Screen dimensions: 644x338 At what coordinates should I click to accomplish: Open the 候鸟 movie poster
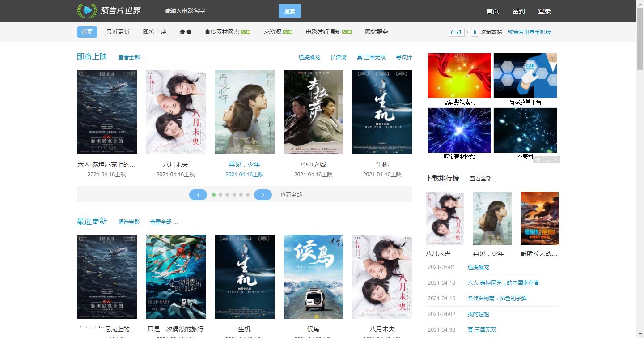(314, 277)
